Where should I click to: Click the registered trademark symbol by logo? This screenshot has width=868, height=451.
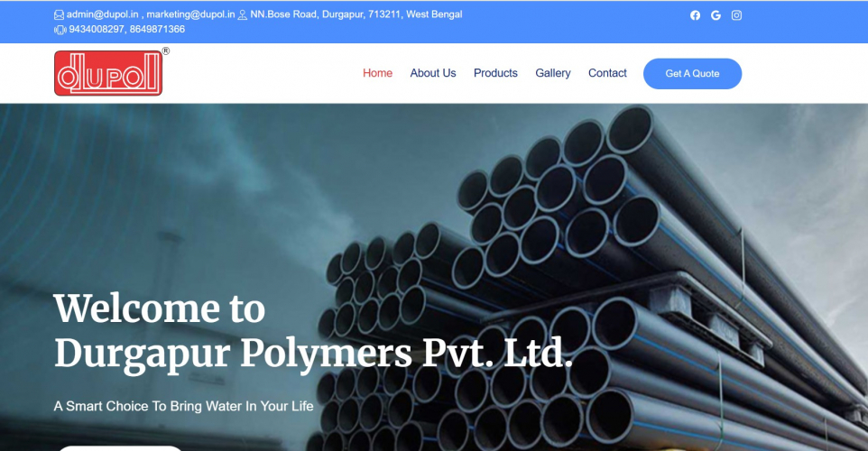pos(165,51)
